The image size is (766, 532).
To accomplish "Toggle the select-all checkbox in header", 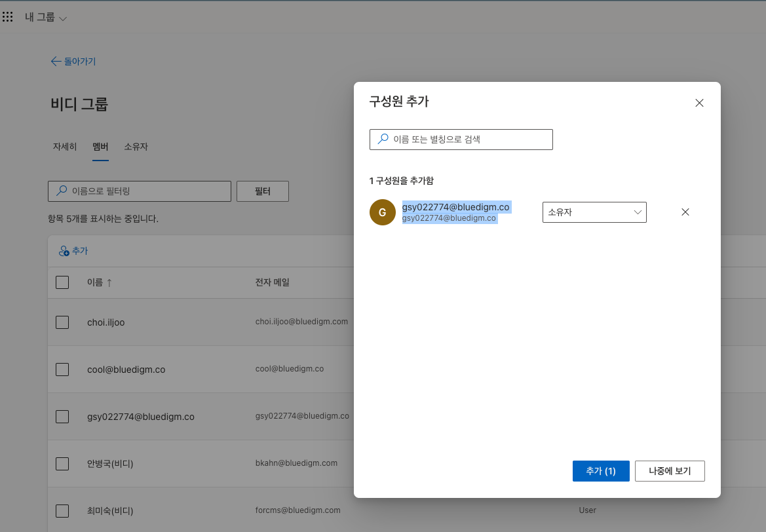I will pyautogui.click(x=62, y=282).
